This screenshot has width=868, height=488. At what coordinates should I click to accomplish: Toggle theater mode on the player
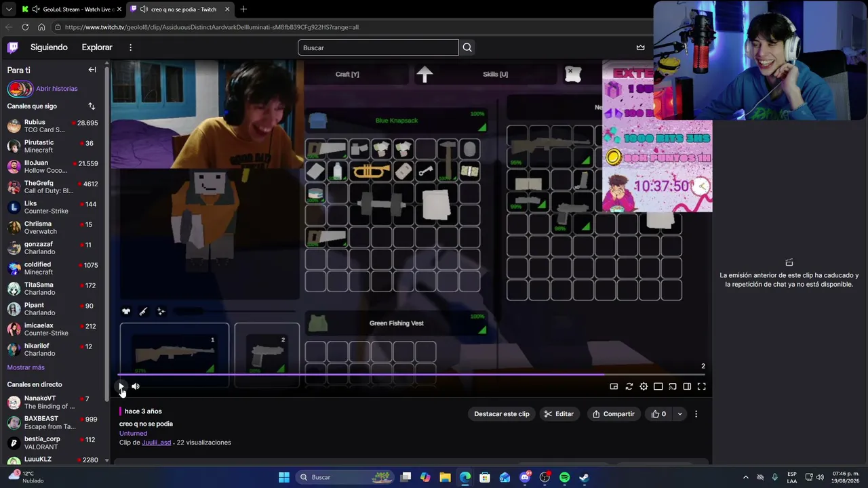click(x=658, y=386)
